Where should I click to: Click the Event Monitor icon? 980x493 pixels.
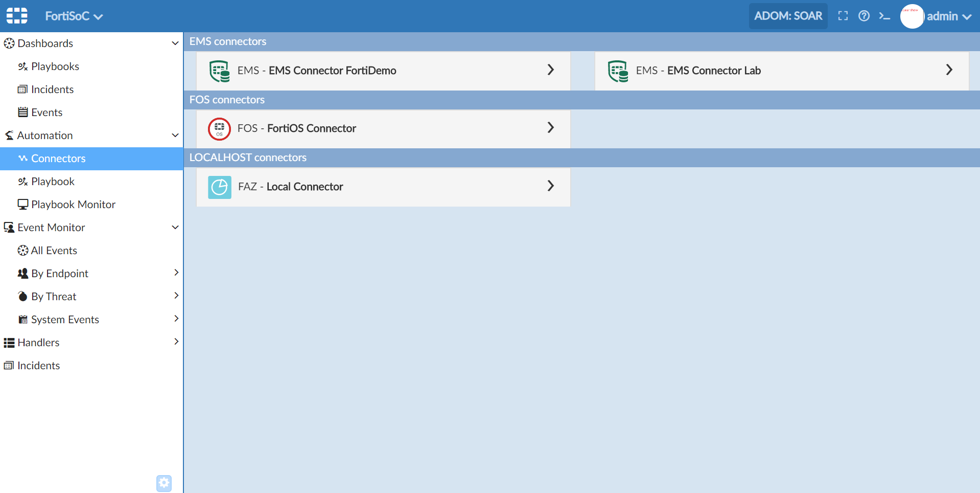tap(9, 228)
